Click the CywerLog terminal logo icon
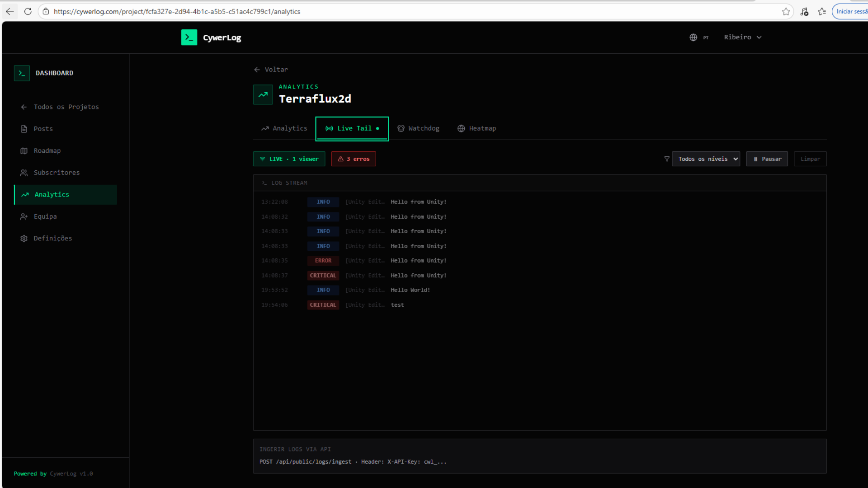Screen dimensions: 868x488 pyautogui.click(x=189, y=38)
